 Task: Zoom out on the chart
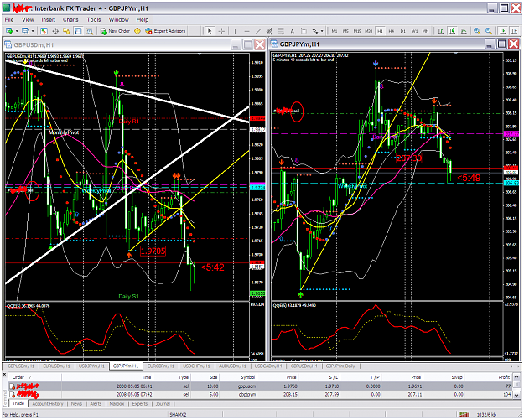[489, 31]
